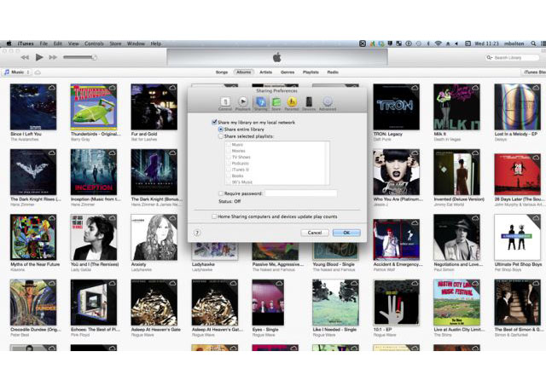Click the sharing password input field

coord(301,193)
